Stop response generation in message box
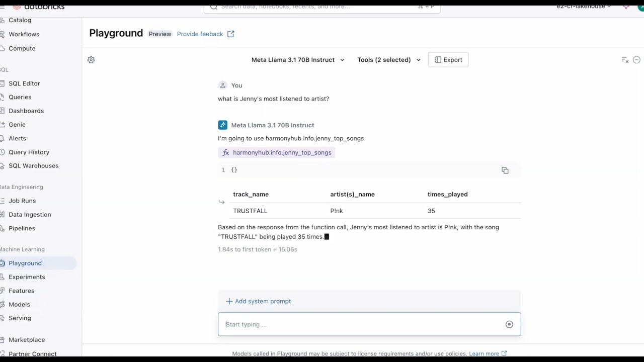The height and width of the screenshot is (362, 644). 509,325
